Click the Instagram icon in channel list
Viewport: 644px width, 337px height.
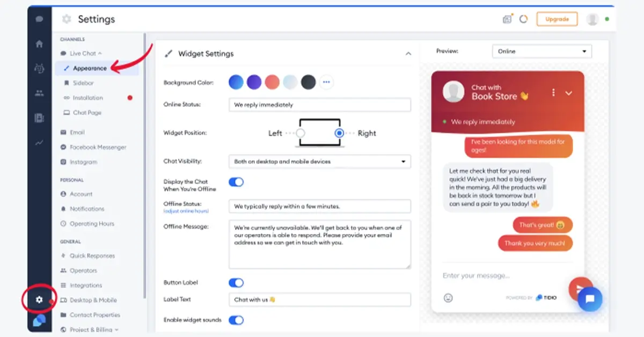tap(64, 162)
